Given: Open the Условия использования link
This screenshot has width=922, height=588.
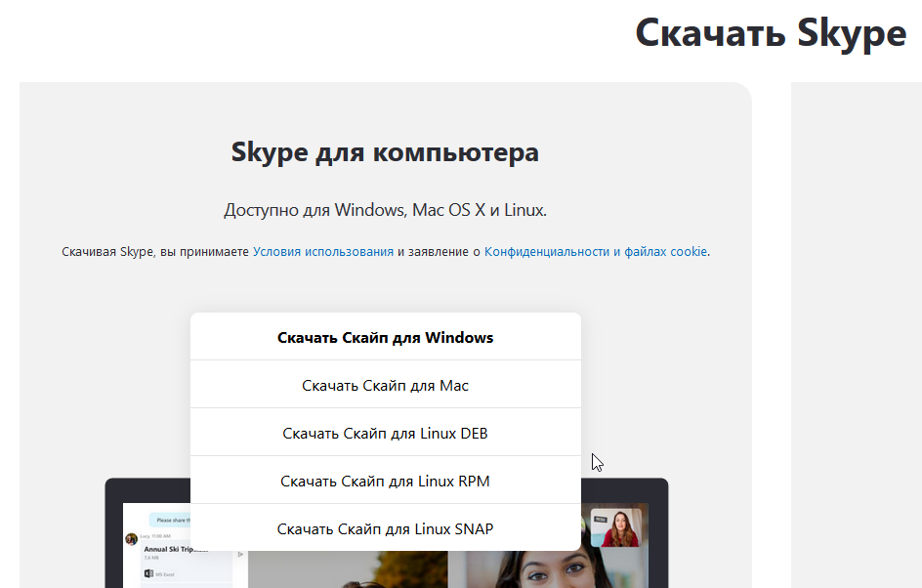Looking at the screenshot, I should 323,252.
